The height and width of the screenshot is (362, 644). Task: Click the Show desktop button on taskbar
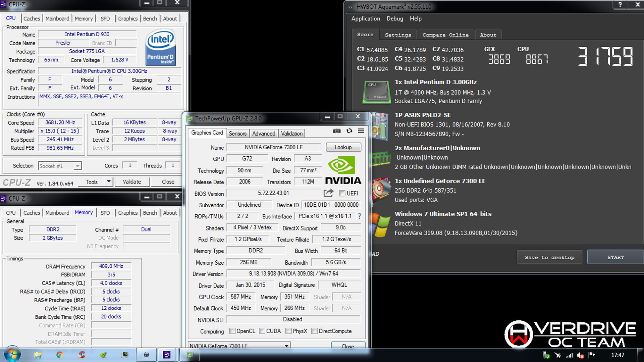tap(640, 355)
